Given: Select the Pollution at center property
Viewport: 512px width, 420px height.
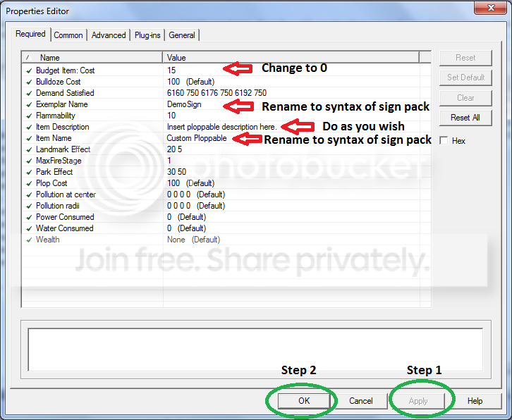Looking at the screenshot, I should tap(66, 194).
